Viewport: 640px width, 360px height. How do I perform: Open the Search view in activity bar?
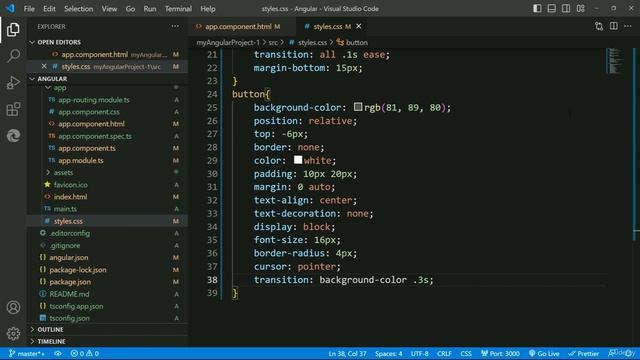pos(13,56)
